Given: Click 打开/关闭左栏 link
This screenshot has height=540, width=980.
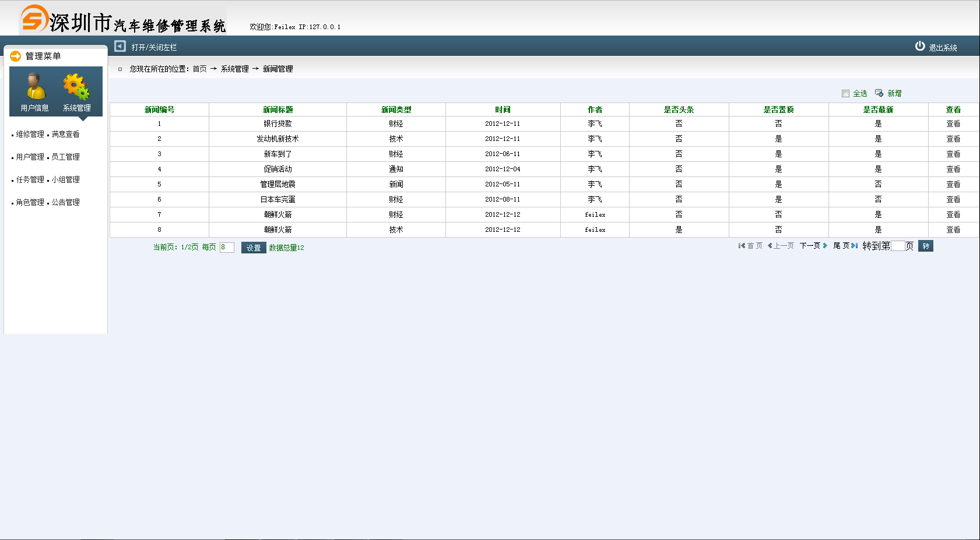Looking at the screenshot, I should (x=154, y=47).
